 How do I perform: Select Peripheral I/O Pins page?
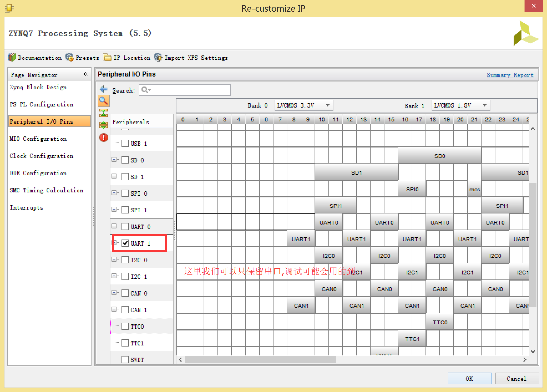(x=49, y=121)
